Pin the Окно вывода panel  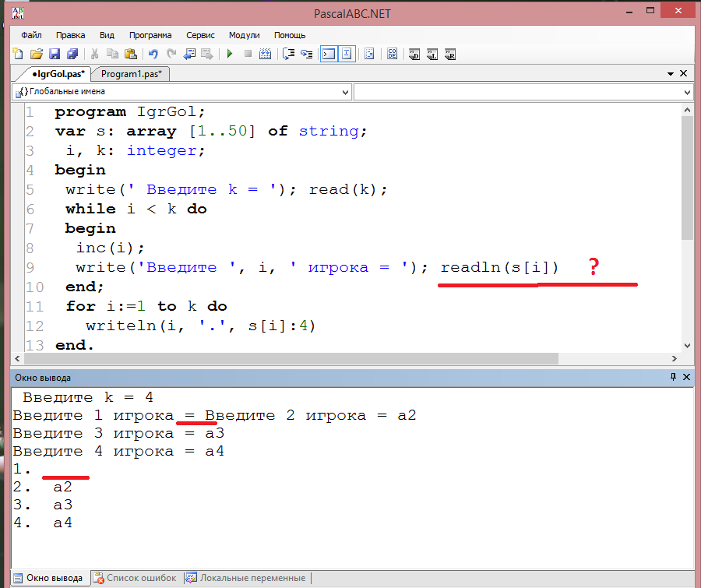pyautogui.click(x=673, y=377)
